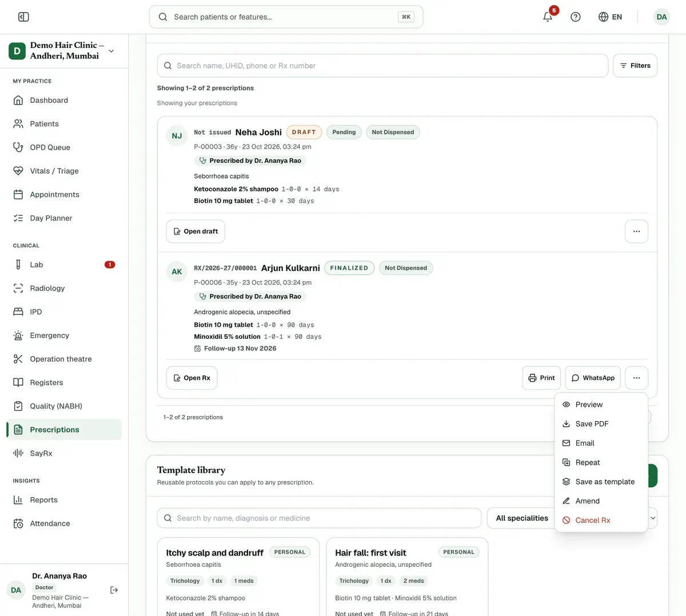
Task: Choose Preview from the options menu
Action: [x=601, y=405]
